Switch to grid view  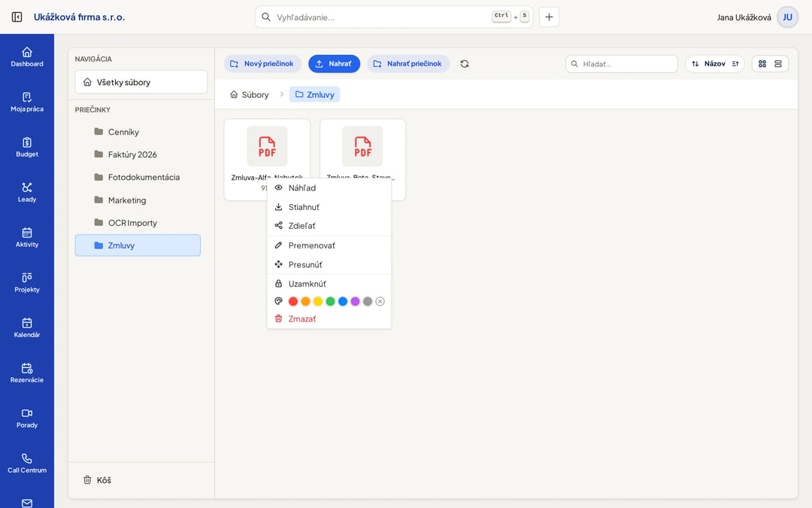762,64
